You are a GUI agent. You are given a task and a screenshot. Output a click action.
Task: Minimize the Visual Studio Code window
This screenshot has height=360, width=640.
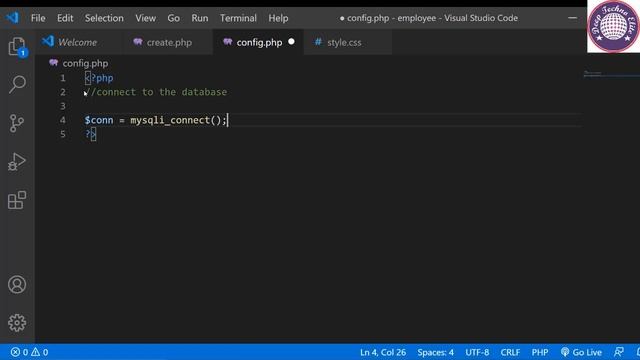[x=572, y=18]
